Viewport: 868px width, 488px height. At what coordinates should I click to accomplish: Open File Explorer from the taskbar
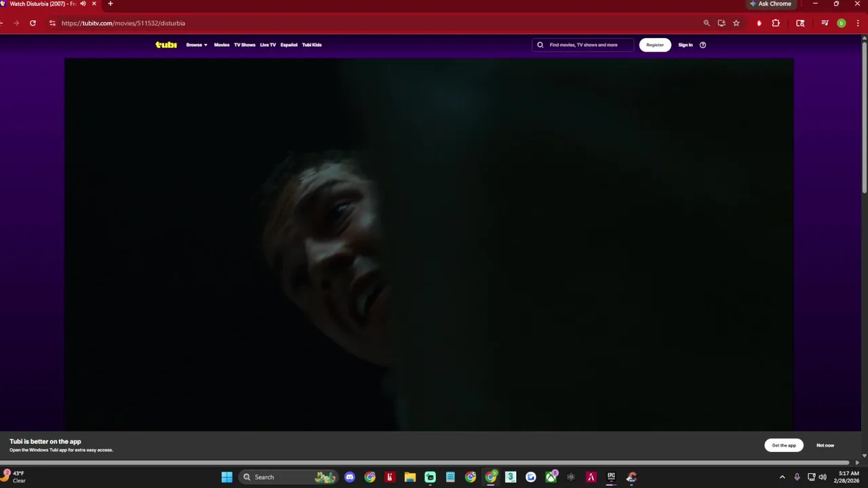[410, 477]
